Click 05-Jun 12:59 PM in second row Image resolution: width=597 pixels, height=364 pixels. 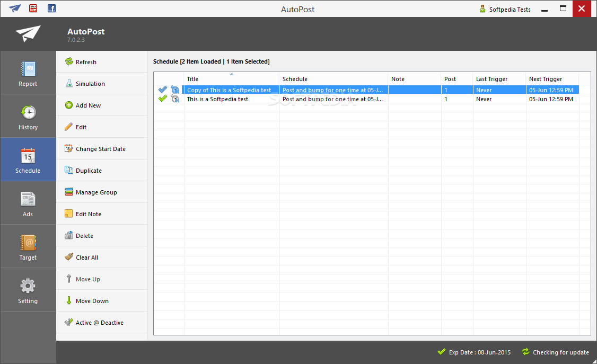pyautogui.click(x=551, y=99)
